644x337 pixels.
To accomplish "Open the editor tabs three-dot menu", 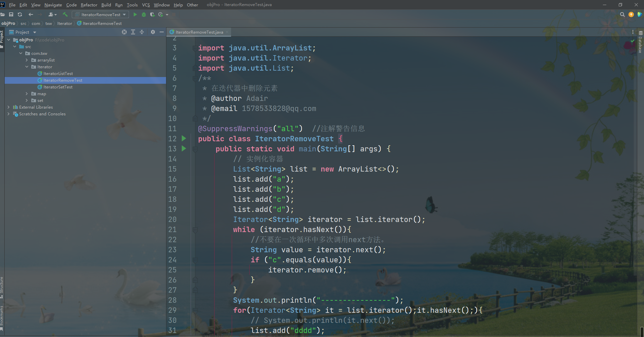I will 633,32.
